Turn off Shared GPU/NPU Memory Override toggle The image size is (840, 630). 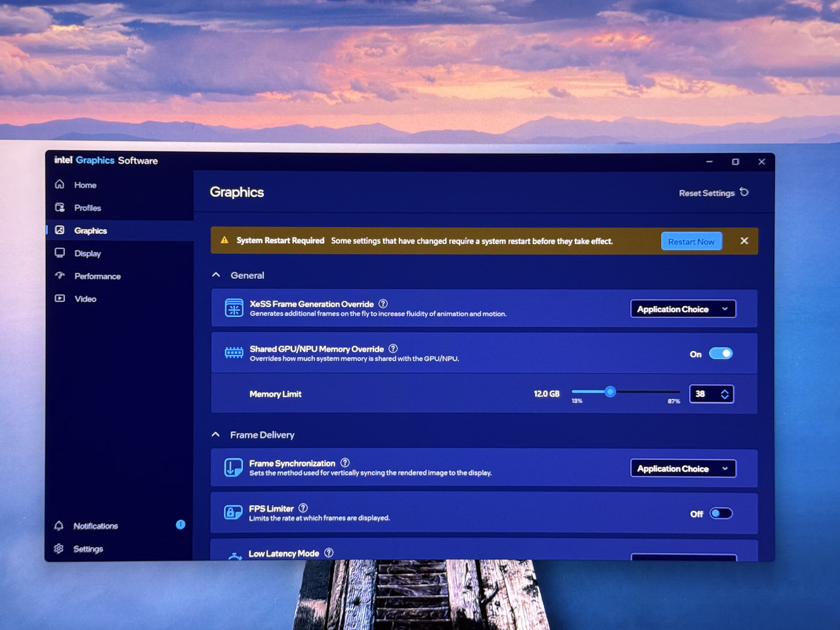[721, 354]
